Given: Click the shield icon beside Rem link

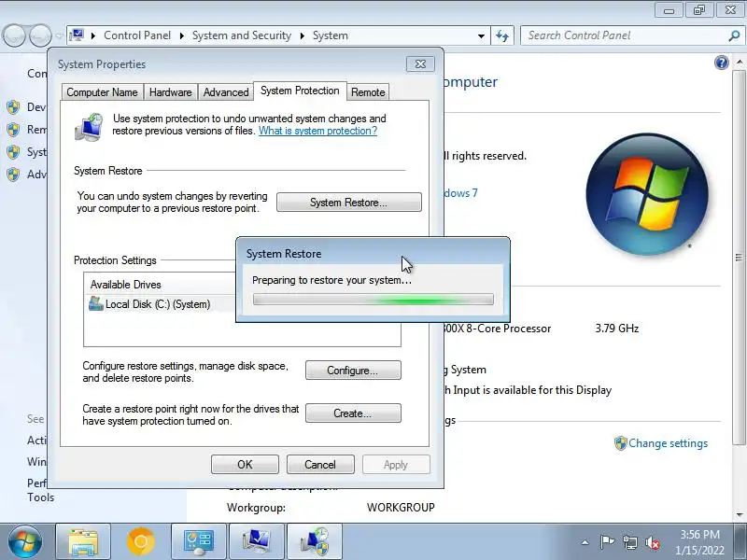Looking at the screenshot, I should 14,130.
